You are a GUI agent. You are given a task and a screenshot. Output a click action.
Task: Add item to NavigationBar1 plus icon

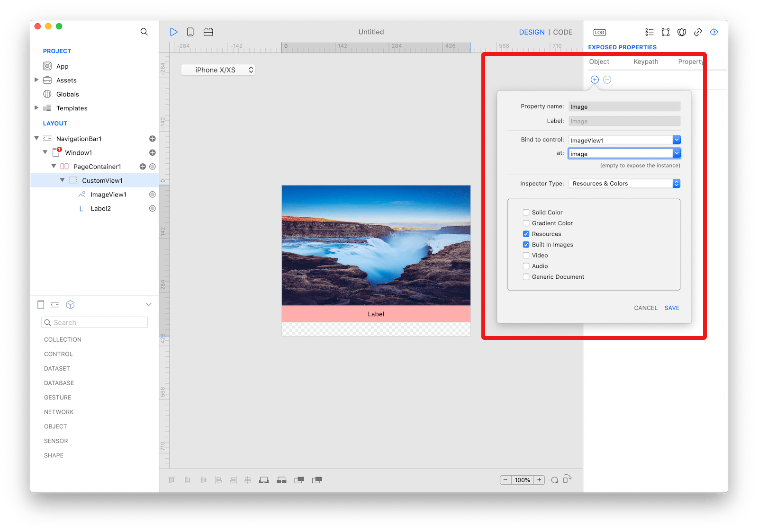pos(153,139)
